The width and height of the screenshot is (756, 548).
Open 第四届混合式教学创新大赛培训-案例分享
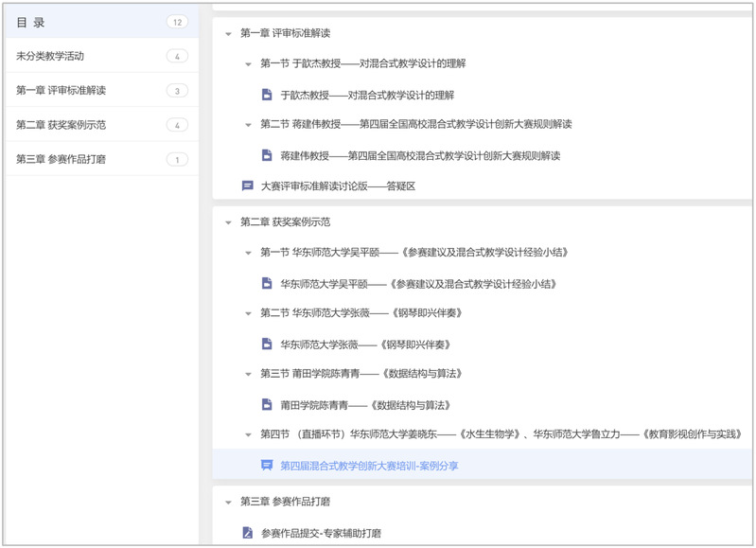369,466
